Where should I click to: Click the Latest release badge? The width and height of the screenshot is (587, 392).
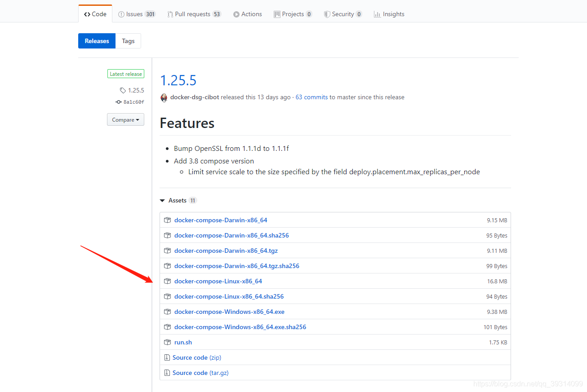point(126,74)
